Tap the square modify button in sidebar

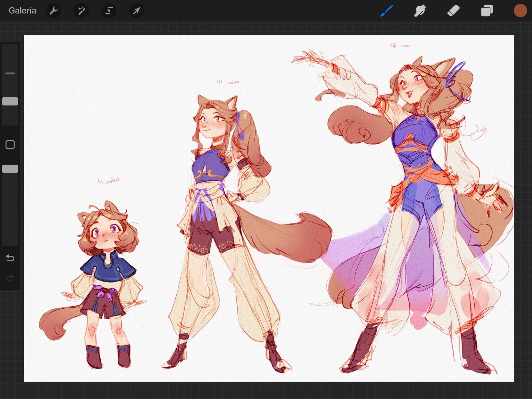10,145
